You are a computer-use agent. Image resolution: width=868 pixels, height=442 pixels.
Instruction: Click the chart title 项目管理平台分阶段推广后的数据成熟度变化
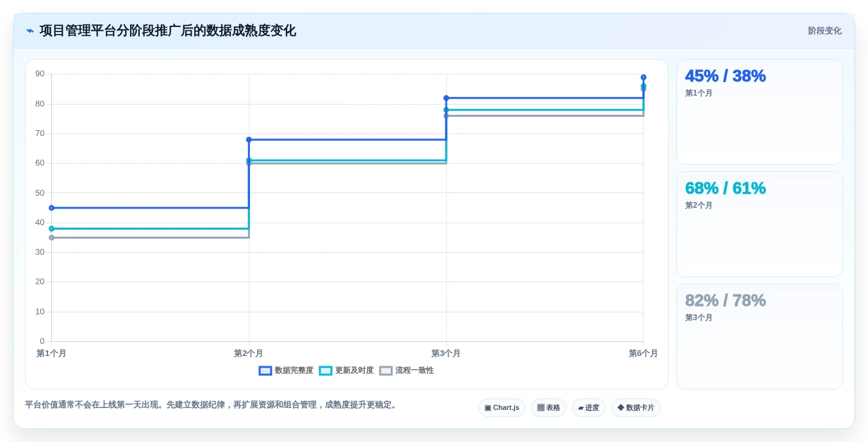(x=168, y=31)
